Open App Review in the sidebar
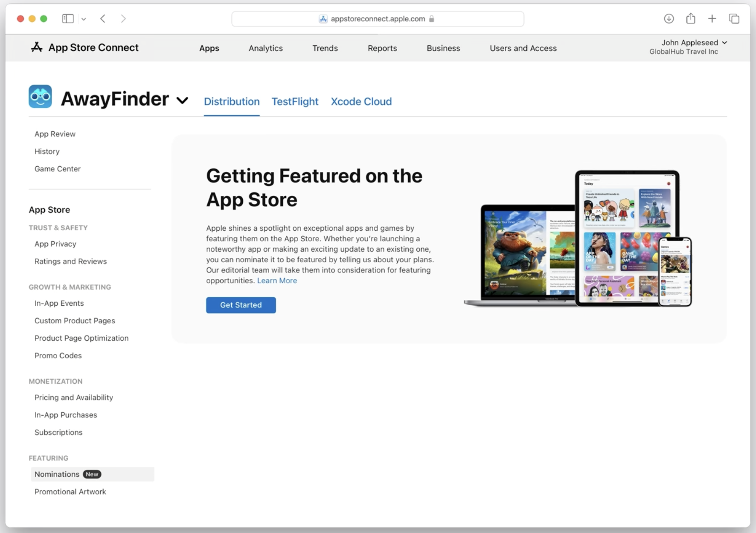The width and height of the screenshot is (756, 533). [55, 134]
